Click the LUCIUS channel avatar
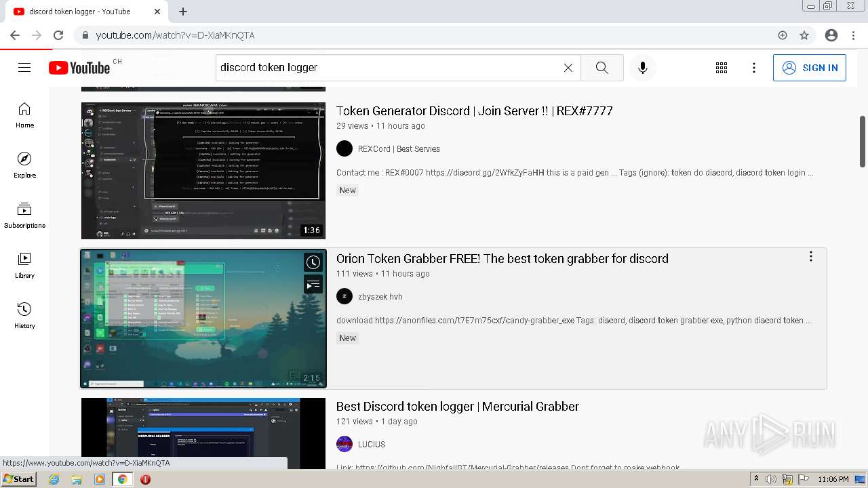868x488 pixels. [344, 444]
